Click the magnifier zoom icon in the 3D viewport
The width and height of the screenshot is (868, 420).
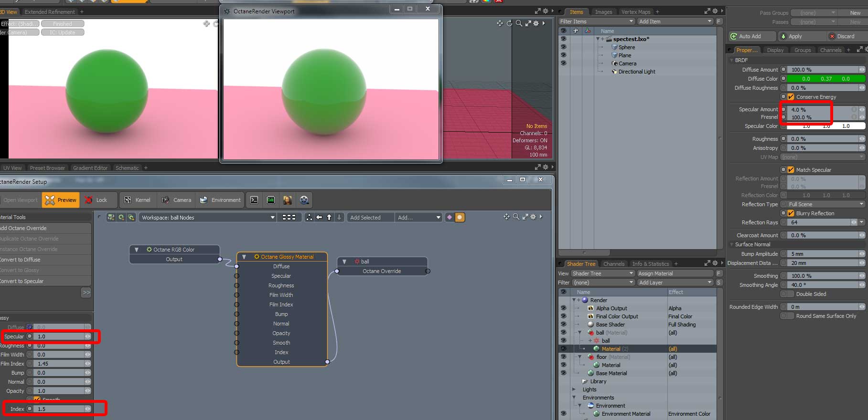[x=519, y=23]
